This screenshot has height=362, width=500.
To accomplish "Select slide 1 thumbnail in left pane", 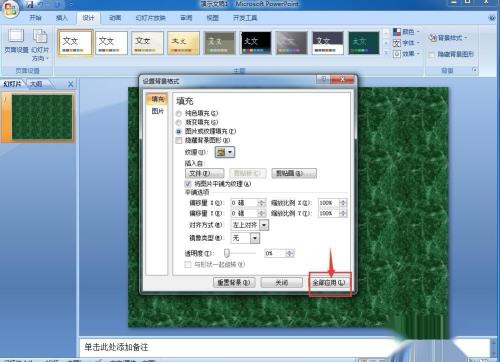I will coord(42,117).
